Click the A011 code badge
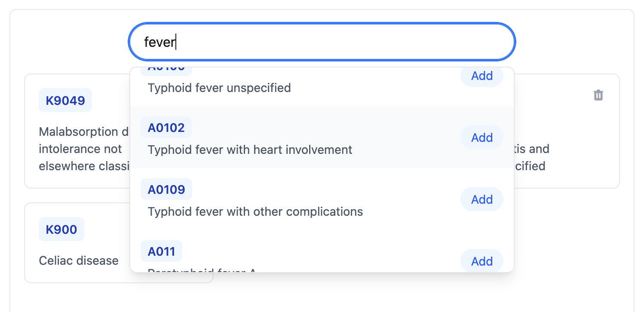The height and width of the screenshot is (312, 644). coord(161,251)
